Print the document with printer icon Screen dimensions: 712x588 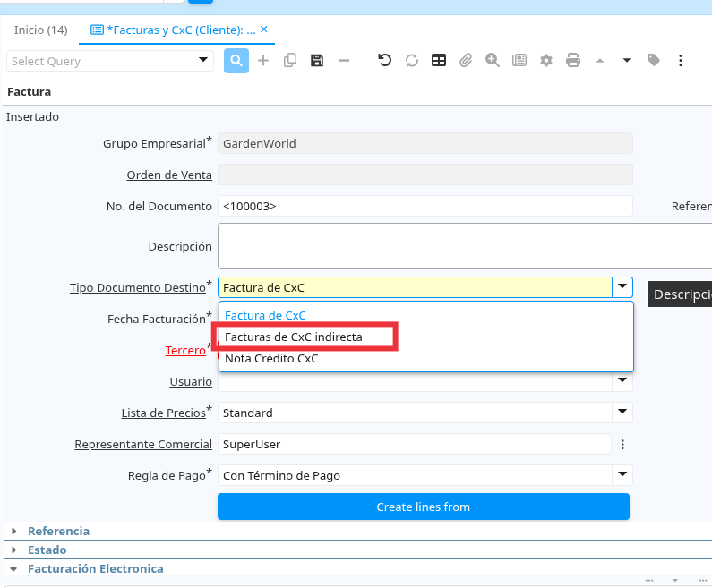click(573, 60)
